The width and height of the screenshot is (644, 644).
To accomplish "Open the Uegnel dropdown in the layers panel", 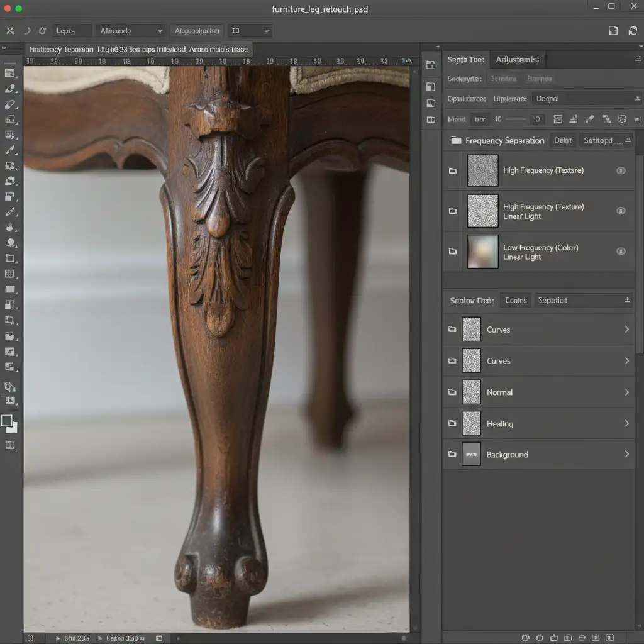I will (586, 99).
